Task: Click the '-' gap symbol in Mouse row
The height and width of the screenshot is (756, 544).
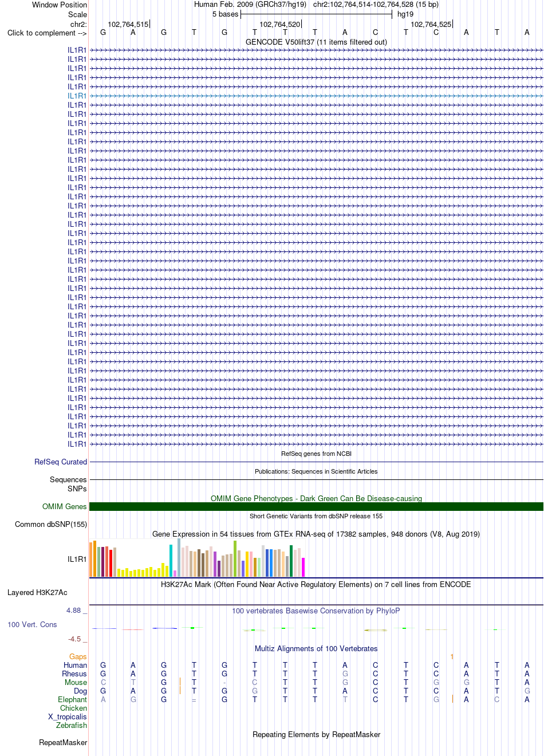Action: coord(224,683)
